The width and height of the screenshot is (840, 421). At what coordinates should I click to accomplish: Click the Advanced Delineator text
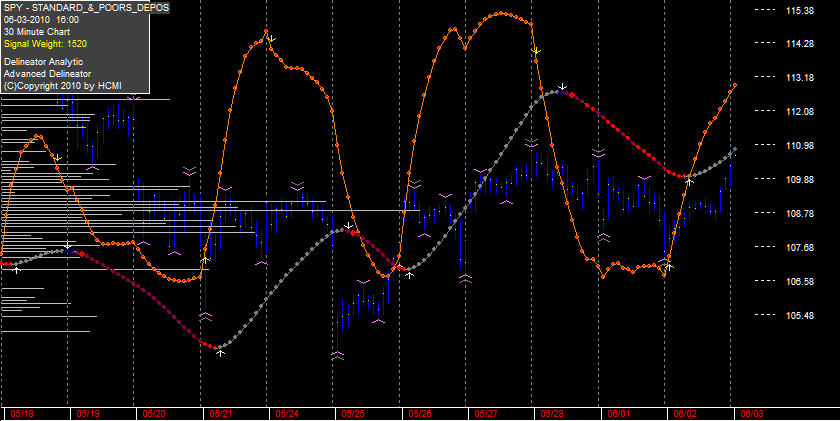47,73
